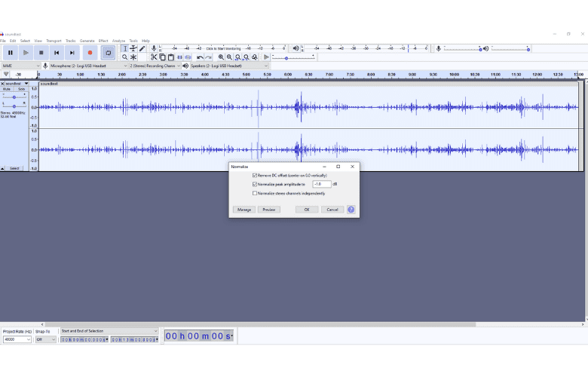
Task: Enable Normalize stereo channels independently
Action: click(x=255, y=193)
